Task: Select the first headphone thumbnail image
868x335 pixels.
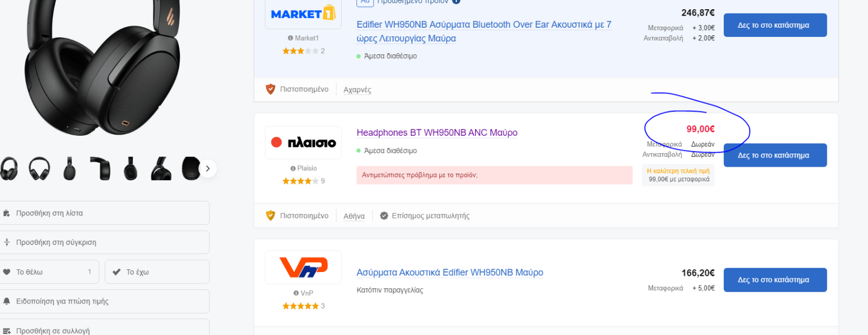Action: [9, 169]
